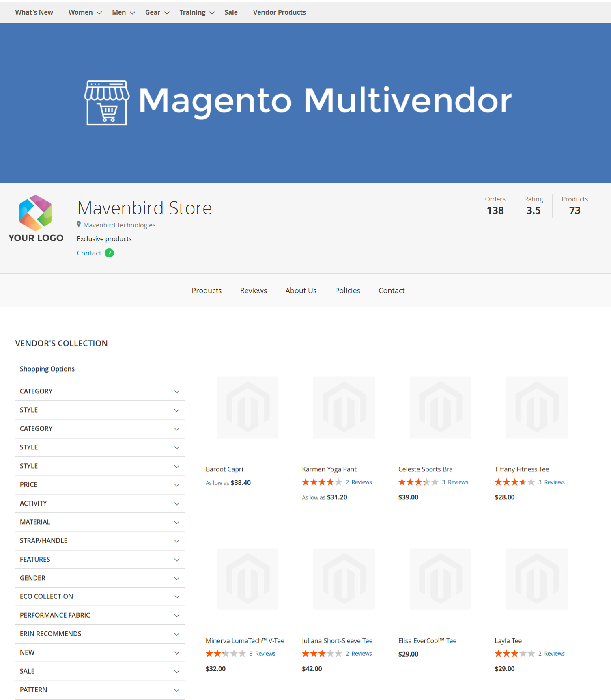Expand the Price filter
The height and width of the screenshot is (700, 611).
tap(100, 485)
